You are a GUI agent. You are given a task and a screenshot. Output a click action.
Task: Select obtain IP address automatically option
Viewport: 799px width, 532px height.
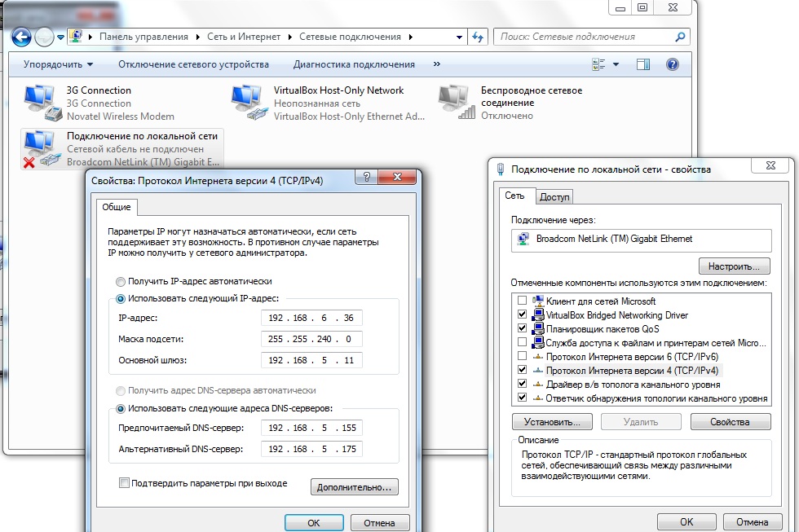point(121,281)
